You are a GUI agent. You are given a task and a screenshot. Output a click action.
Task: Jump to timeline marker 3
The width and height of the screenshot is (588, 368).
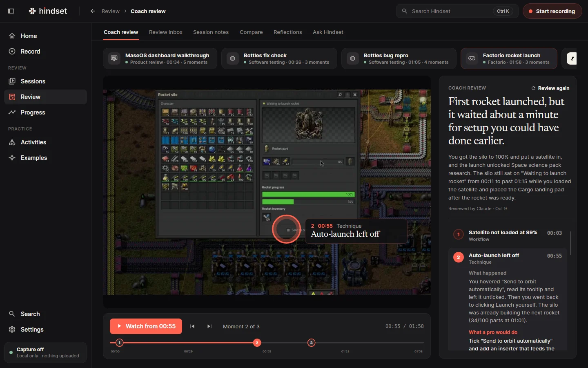pos(312,343)
